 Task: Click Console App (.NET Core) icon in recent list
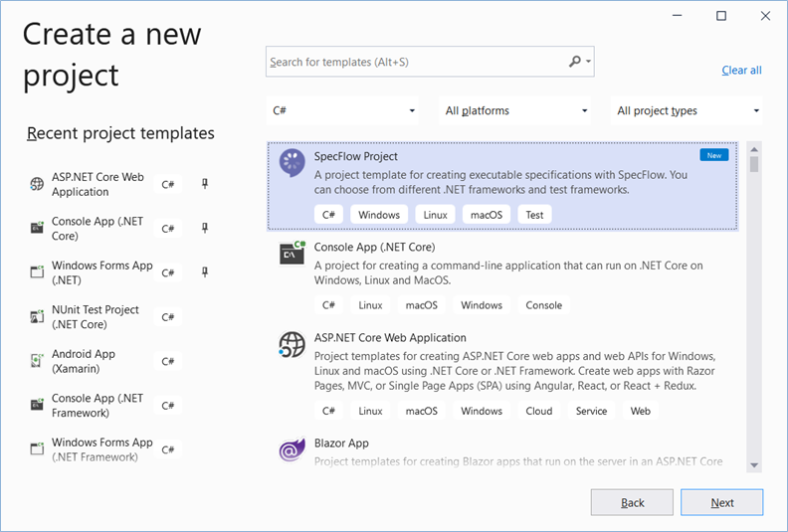[37, 228]
